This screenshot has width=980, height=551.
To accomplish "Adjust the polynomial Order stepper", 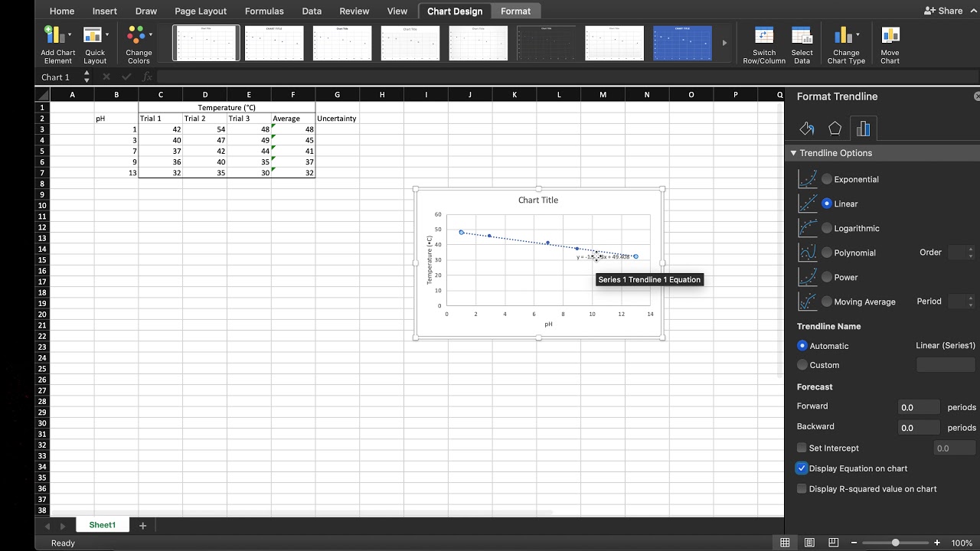I will click(971, 253).
